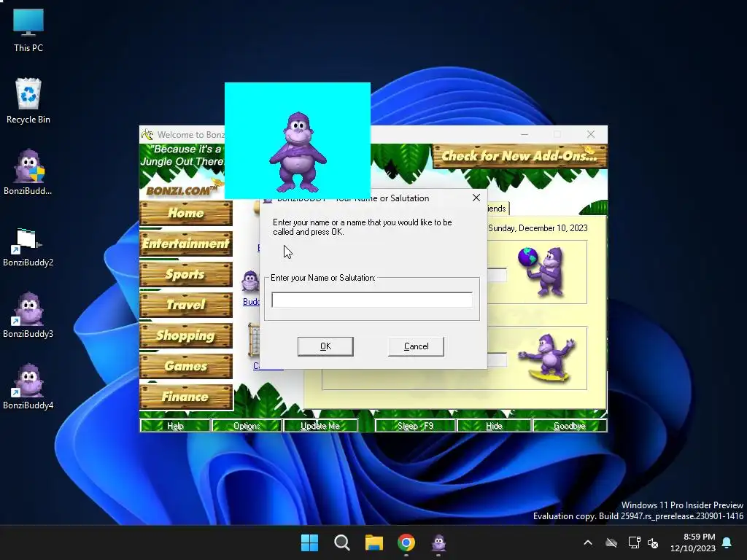Open Google Chrome from taskbar
This screenshot has height=560, width=747.
[x=406, y=542]
